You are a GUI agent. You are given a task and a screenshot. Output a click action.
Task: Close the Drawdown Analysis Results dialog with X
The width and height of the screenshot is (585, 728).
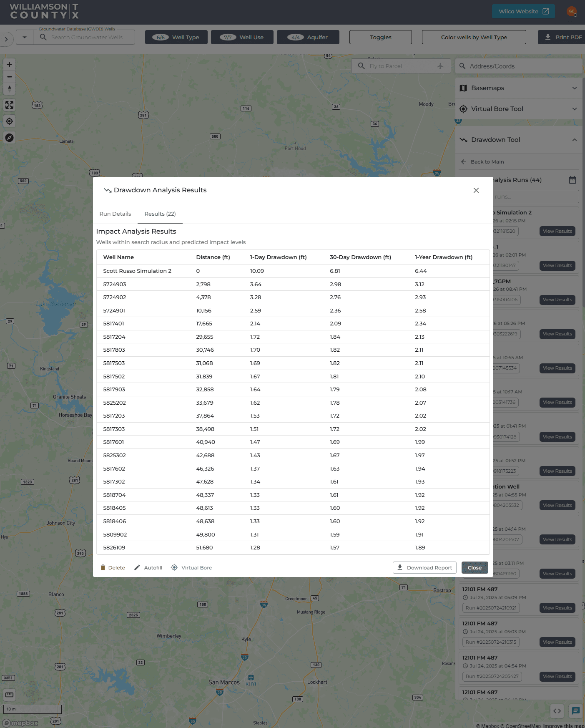click(476, 190)
